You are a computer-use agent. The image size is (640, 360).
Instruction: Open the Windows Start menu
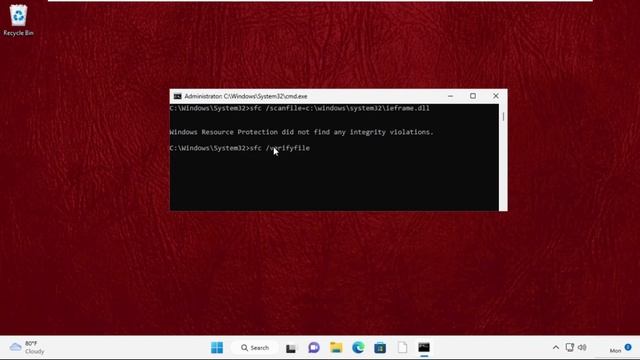tap(217, 348)
